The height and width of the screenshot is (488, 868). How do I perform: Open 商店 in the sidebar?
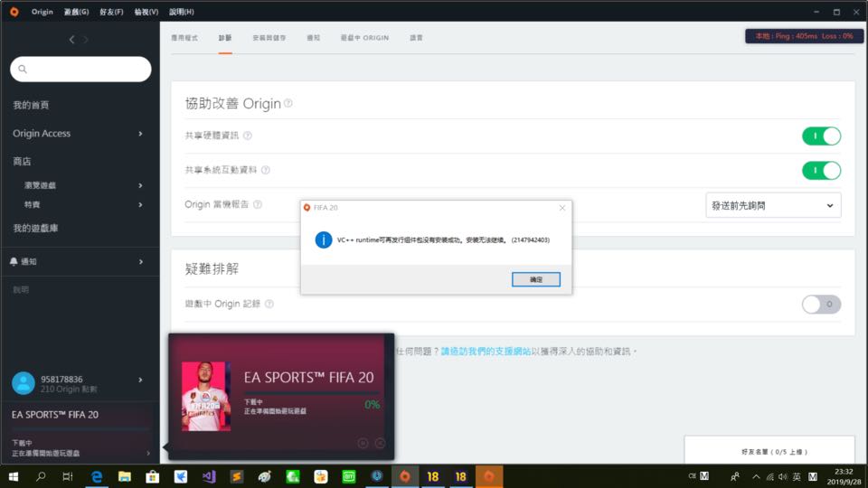22,162
